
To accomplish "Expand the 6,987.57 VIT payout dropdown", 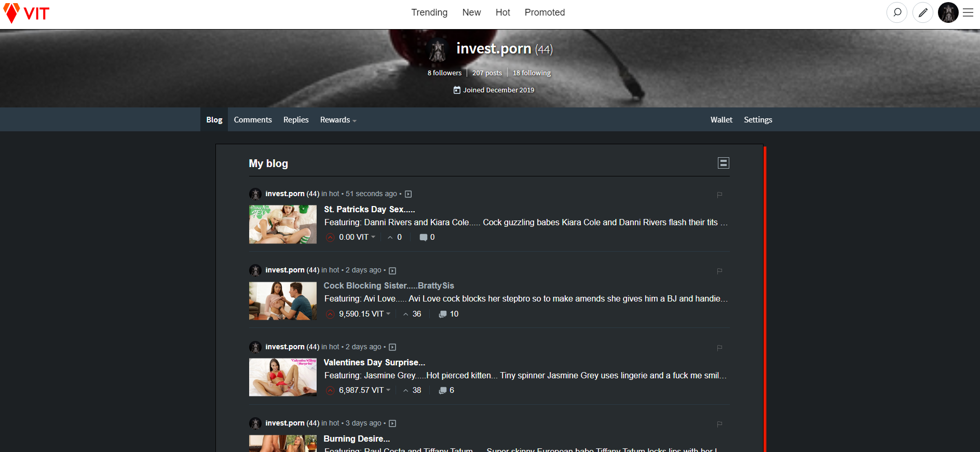I will 365,390.
